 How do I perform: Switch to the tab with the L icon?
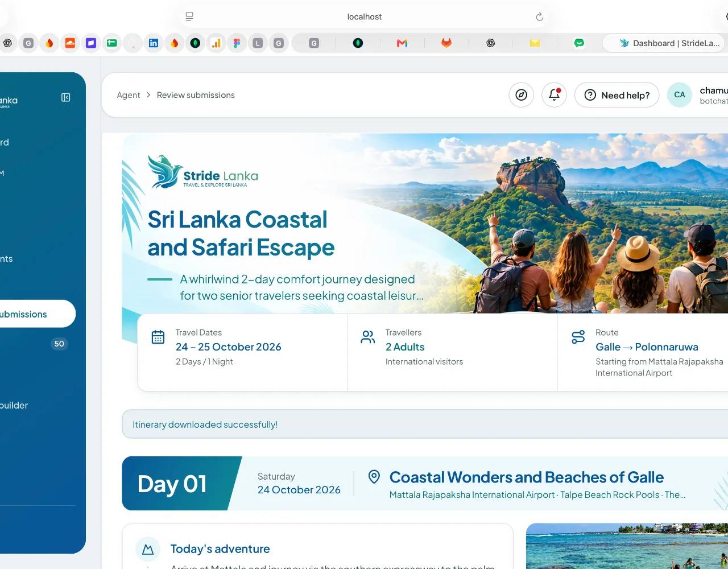click(x=258, y=43)
